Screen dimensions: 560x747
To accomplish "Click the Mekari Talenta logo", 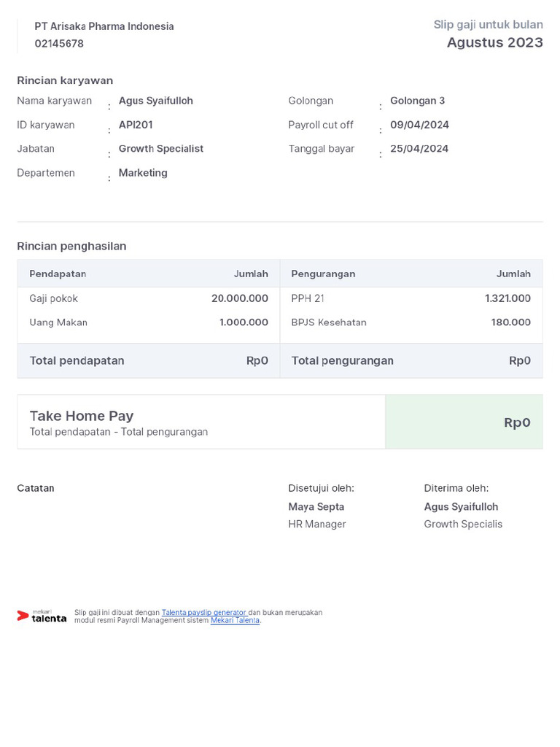I will pyautogui.click(x=42, y=616).
